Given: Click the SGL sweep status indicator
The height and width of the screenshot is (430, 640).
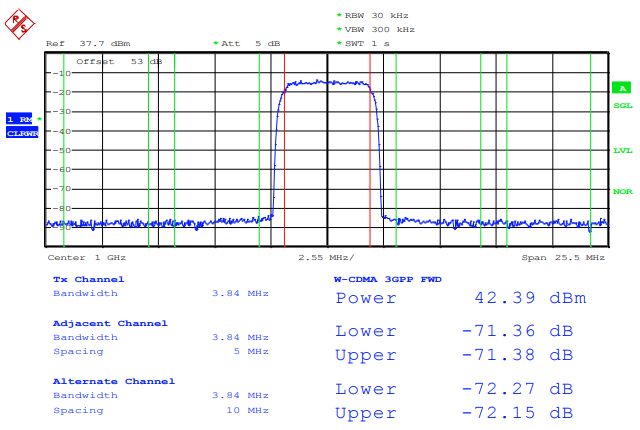Looking at the screenshot, I should (622, 105).
